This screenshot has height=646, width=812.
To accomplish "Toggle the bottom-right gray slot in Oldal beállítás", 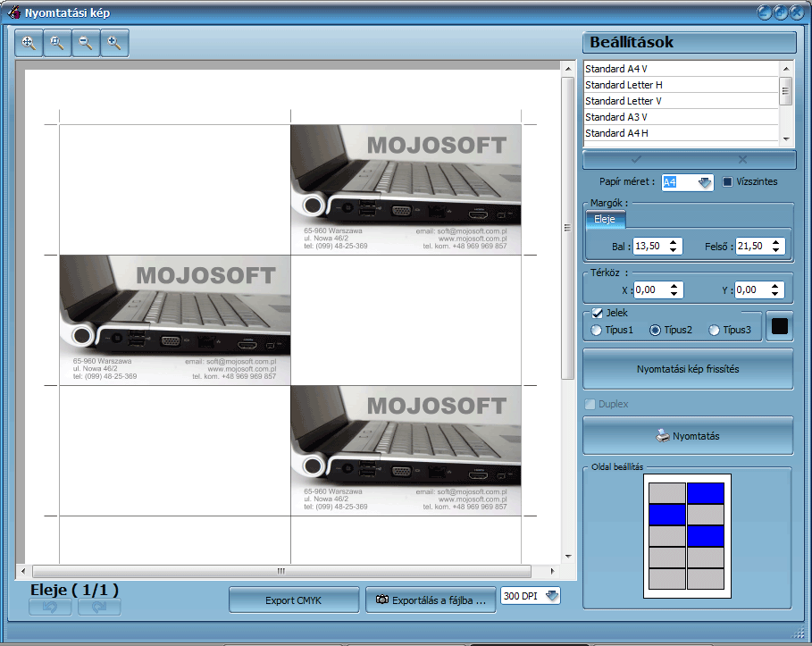I will point(706,579).
